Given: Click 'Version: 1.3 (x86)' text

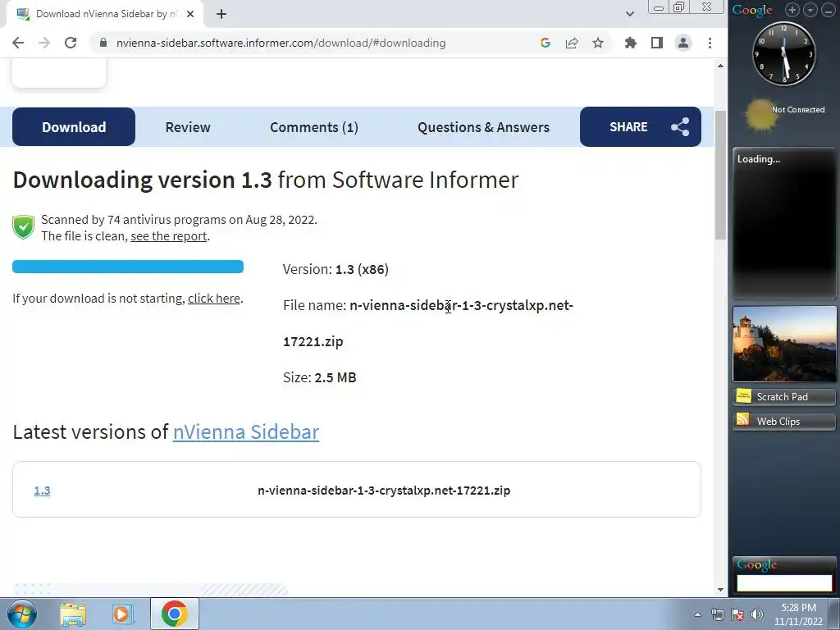Looking at the screenshot, I should pos(336,269).
